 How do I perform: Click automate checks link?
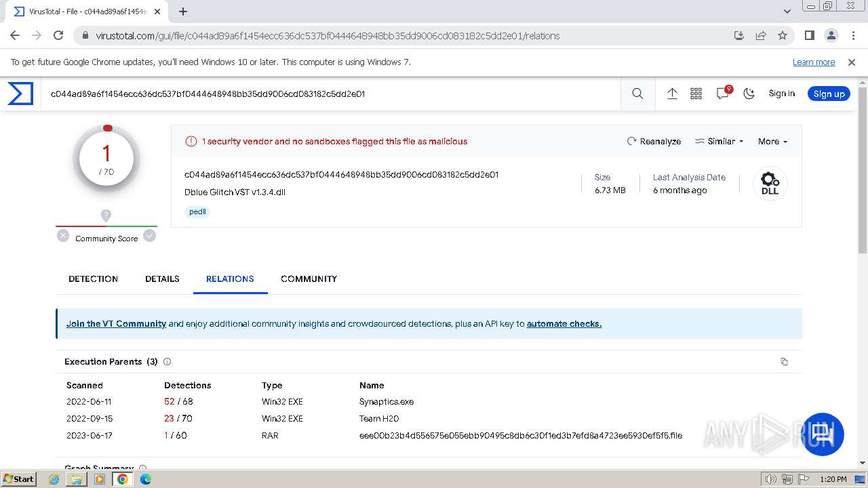click(564, 324)
